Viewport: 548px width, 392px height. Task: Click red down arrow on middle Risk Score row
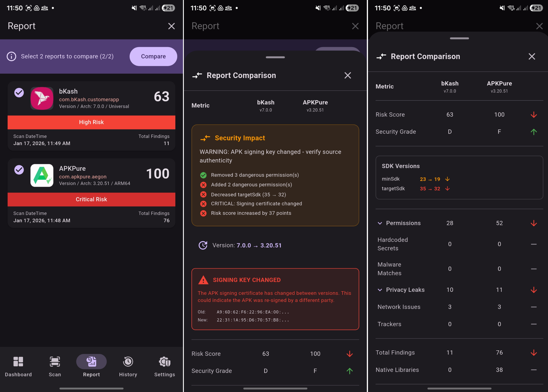(350, 354)
